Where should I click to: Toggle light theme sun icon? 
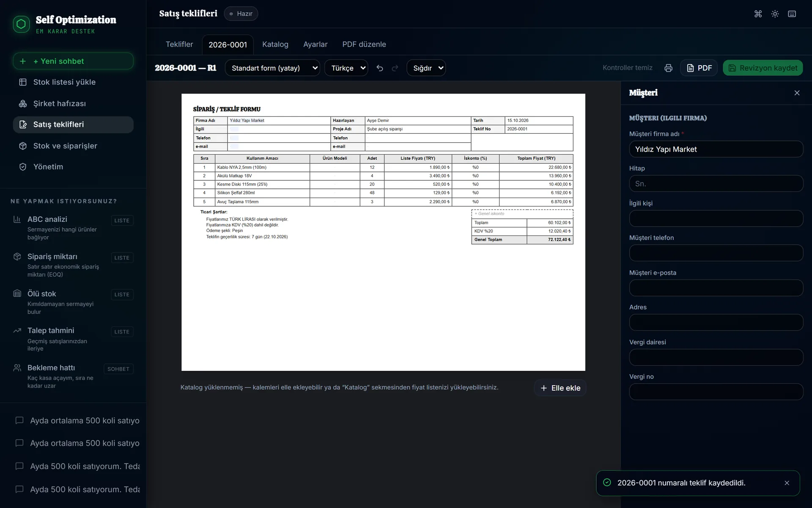pos(775,14)
